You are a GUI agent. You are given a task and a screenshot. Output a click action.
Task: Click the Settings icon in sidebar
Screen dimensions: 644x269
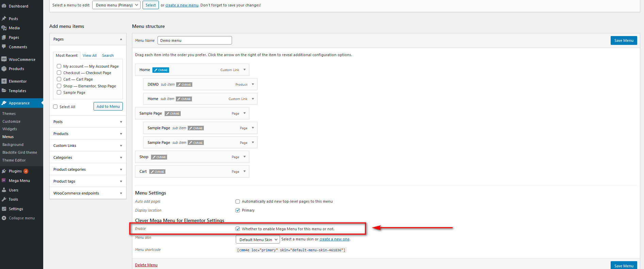tap(4, 209)
